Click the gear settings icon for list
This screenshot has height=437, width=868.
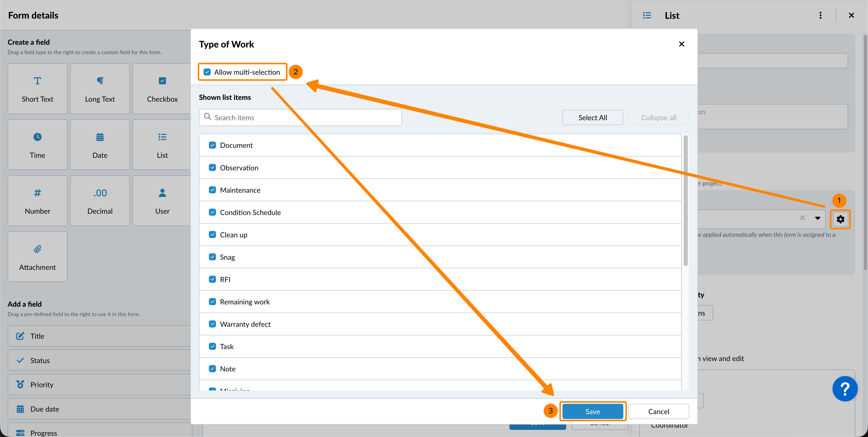pos(840,219)
